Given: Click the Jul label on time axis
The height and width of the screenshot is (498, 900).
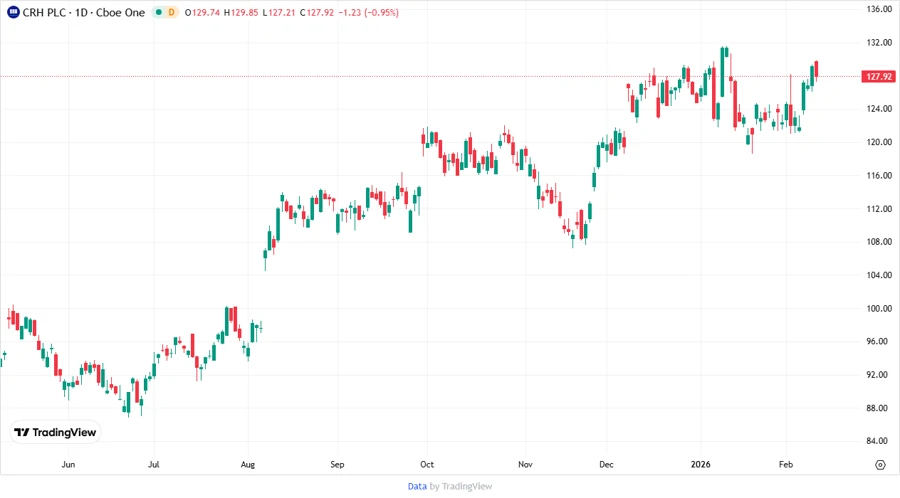Looking at the screenshot, I should click(153, 464).
